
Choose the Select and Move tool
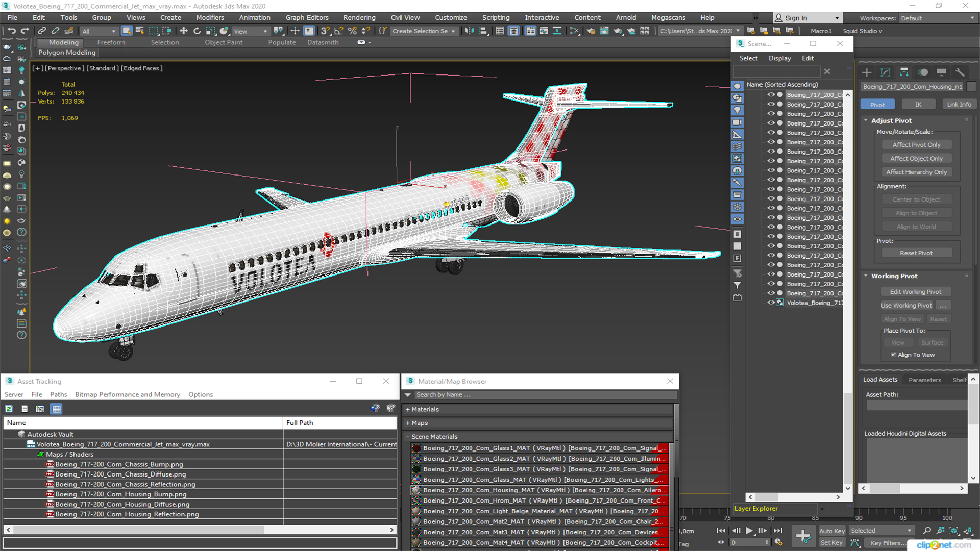[x=184, y=31]
